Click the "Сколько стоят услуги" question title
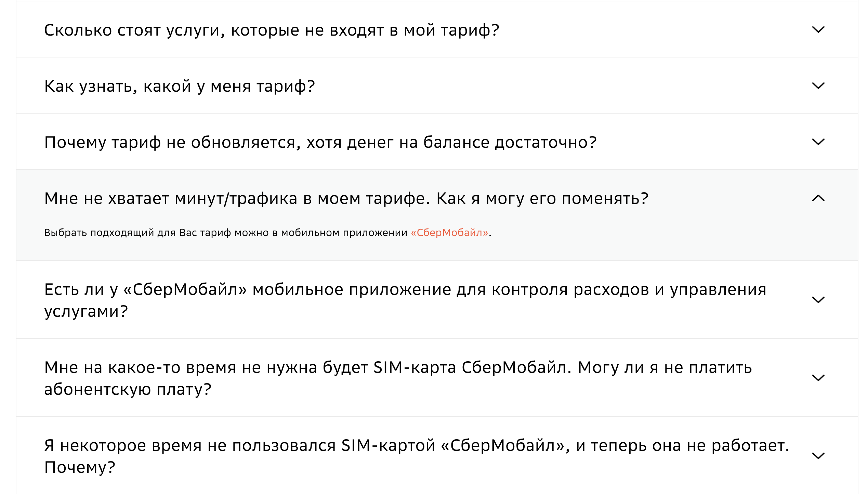 click(x=272, y=31)
